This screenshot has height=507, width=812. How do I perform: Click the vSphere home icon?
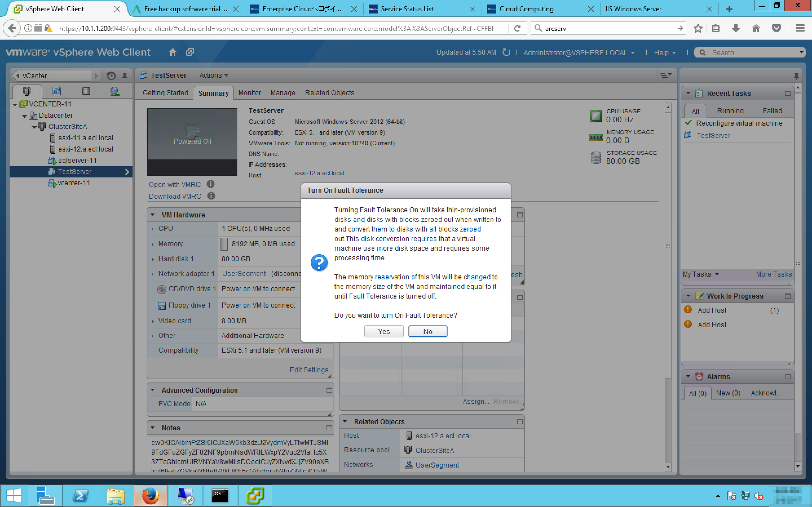(173, 52)
